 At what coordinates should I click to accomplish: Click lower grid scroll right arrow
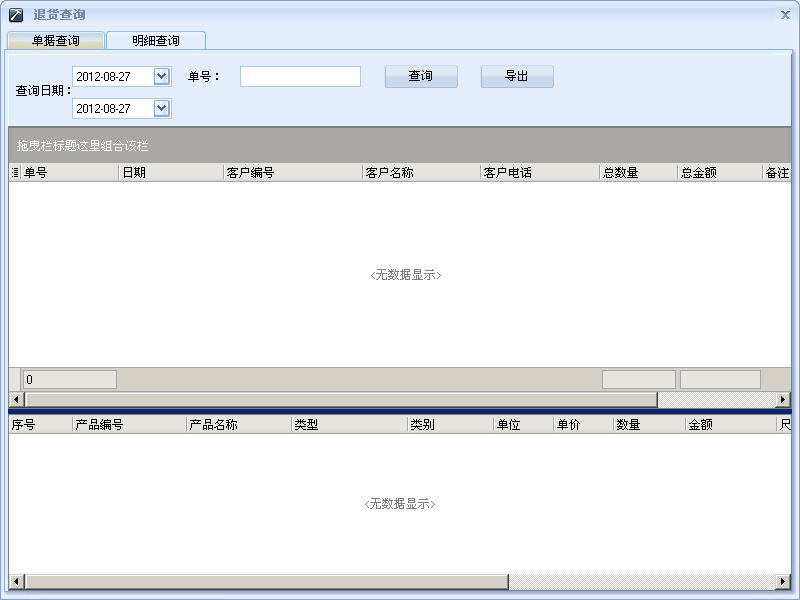point(783,582)
